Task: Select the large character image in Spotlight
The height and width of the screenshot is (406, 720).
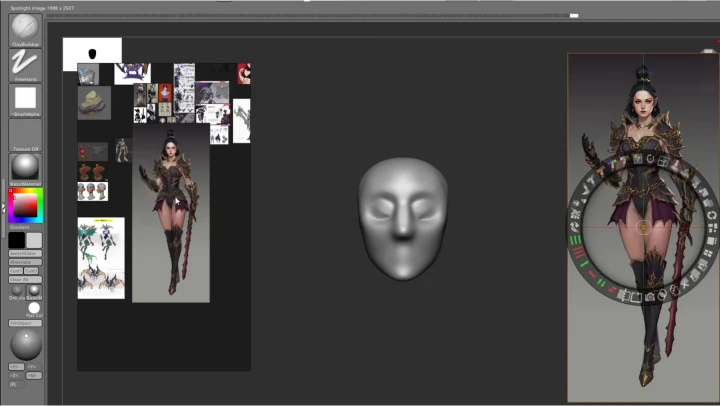Action: click(x=171, y=213)
